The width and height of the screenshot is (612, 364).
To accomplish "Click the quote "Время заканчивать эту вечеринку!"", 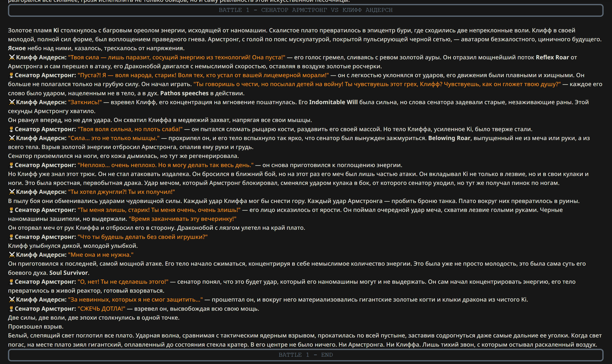I will (x=182, y=219).
